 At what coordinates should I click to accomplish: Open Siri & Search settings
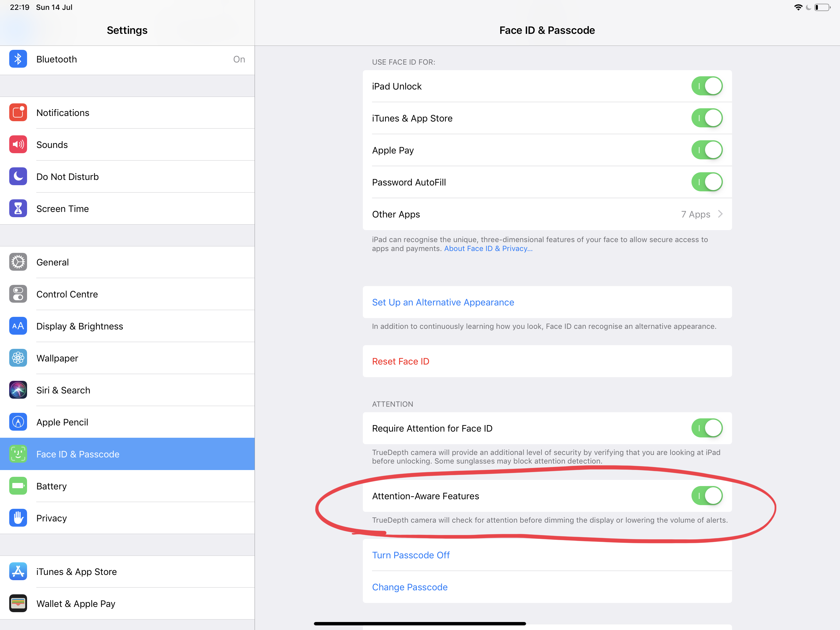click(x=127, y=390)
